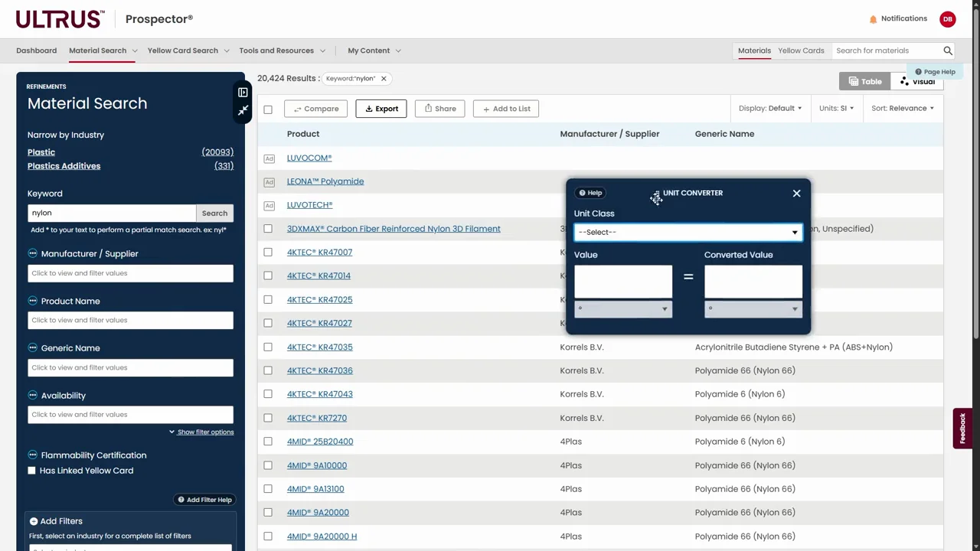
Task: Click the Share button
Action: 440,109
